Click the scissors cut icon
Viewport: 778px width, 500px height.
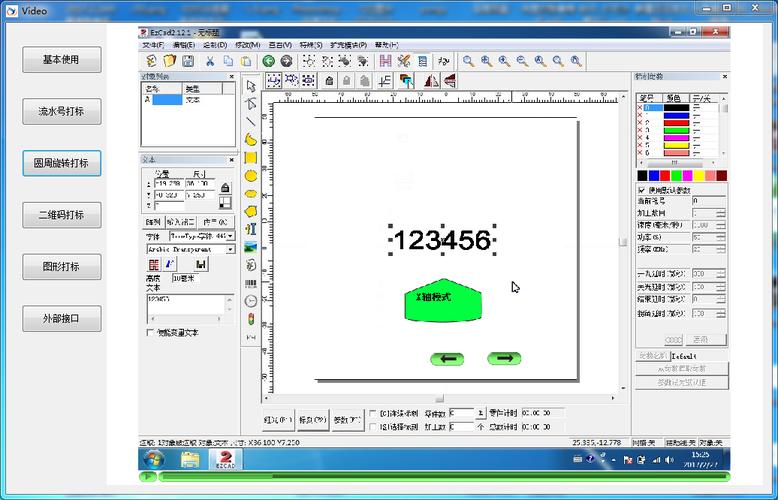pyautogui.click(x=210, y=61)
